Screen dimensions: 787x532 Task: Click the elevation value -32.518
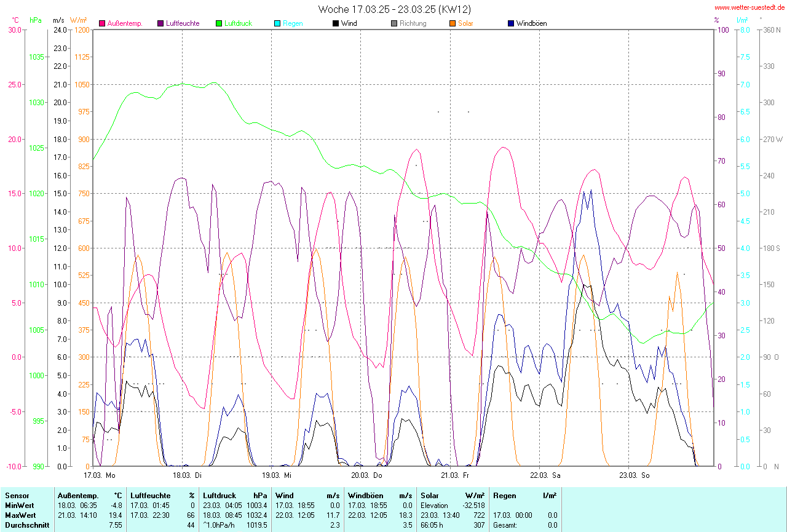click(473, 505)
